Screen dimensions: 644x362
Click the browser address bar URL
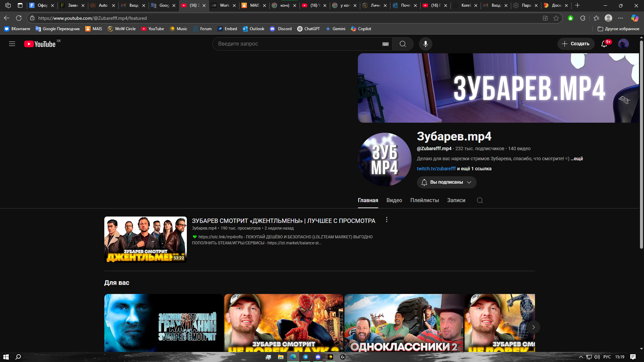pos(93,18)
